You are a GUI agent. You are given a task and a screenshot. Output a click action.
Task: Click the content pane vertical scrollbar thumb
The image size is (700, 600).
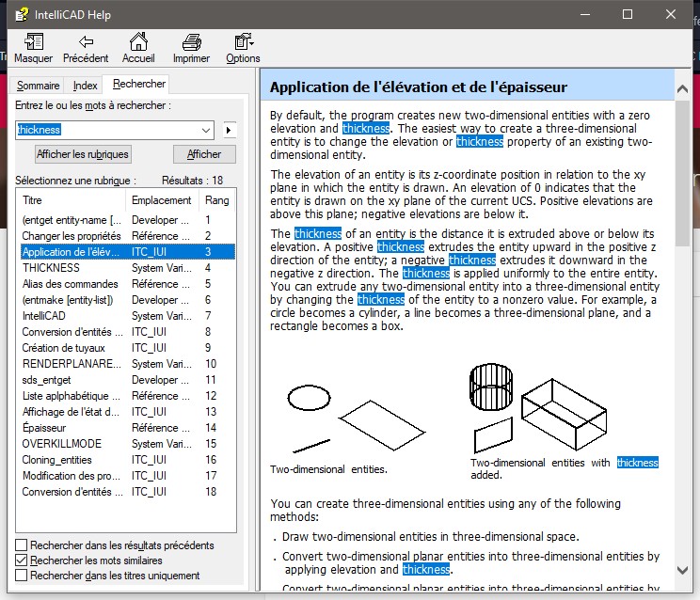click(x=682, y=173)
